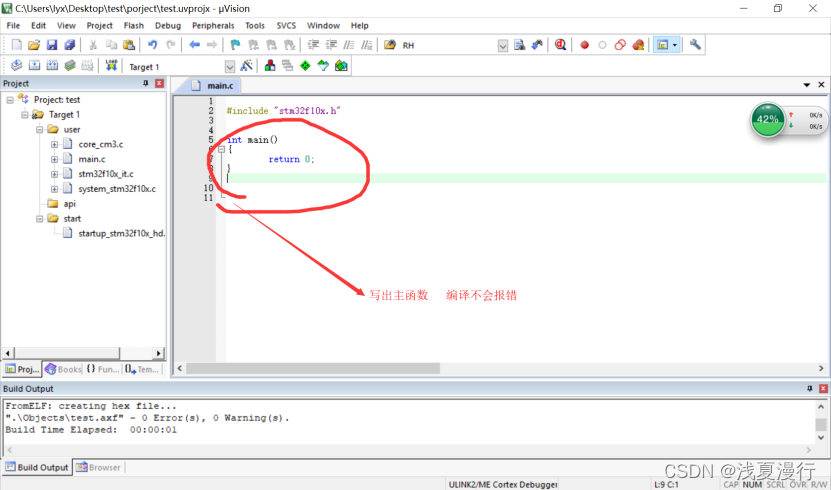
Task: Rebuild all target files with the Rebuild icon
Action: coord(52,66)
